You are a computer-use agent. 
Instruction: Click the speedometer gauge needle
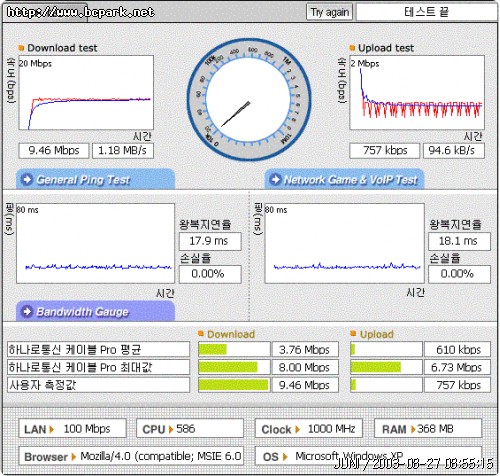pos(236,114)
